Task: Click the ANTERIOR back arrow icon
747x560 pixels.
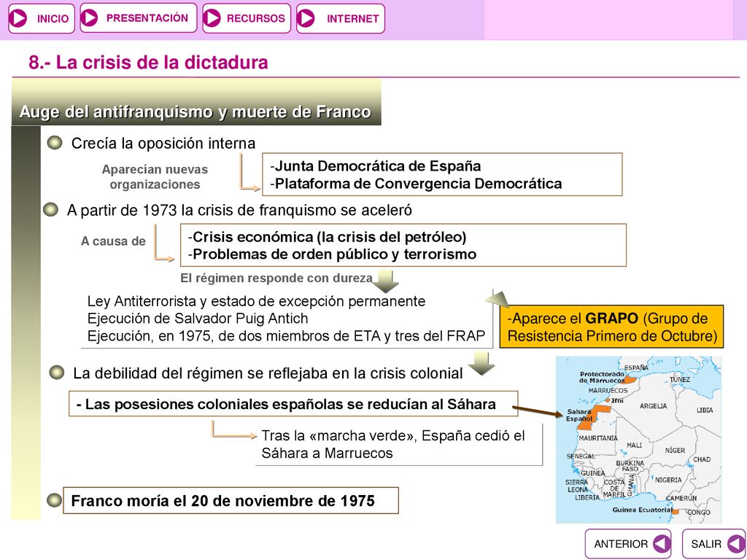Action: point(661,543)
